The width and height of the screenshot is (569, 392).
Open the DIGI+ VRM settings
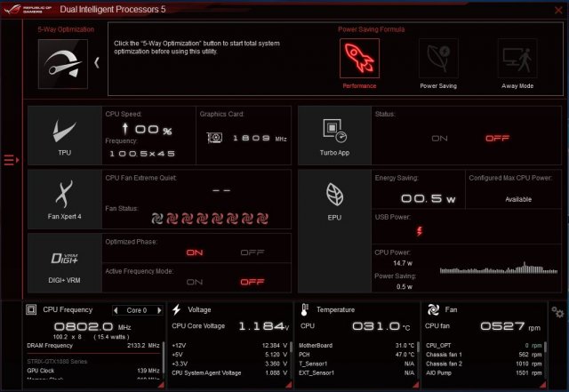[63, 262]
